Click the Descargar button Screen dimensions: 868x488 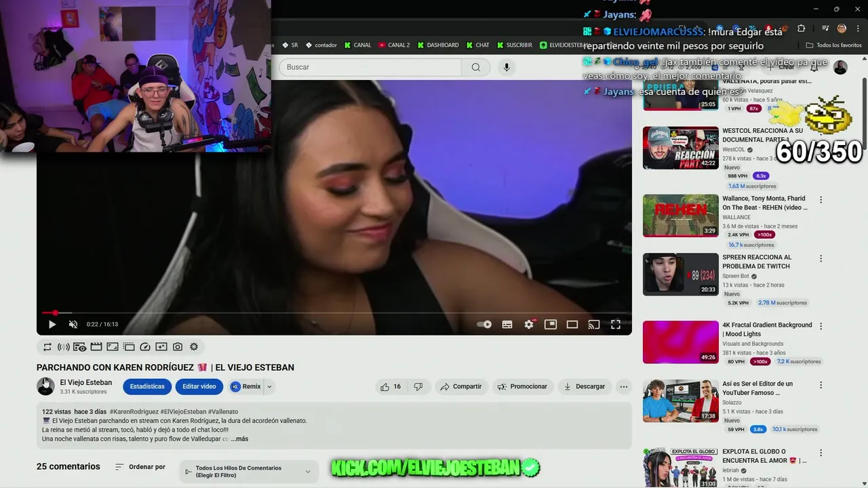[x=584, y=387]
